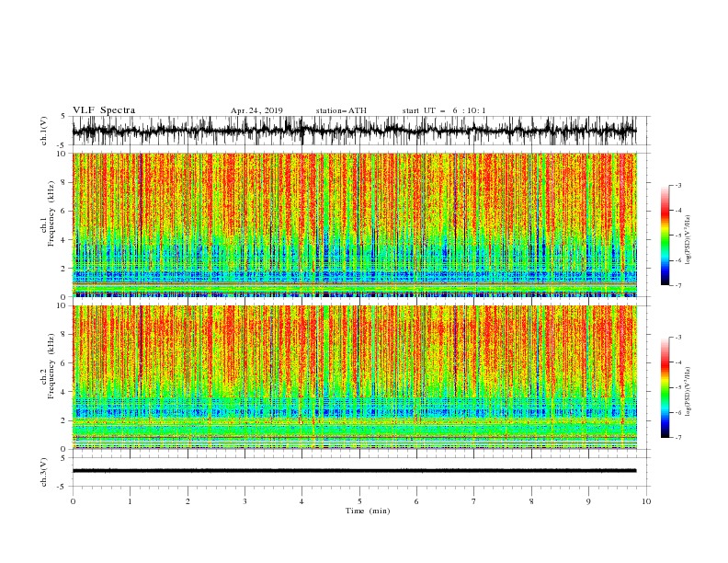Click the "Time (min)" axis label
This screenshot has height=563, width=728.
(368, 511)
